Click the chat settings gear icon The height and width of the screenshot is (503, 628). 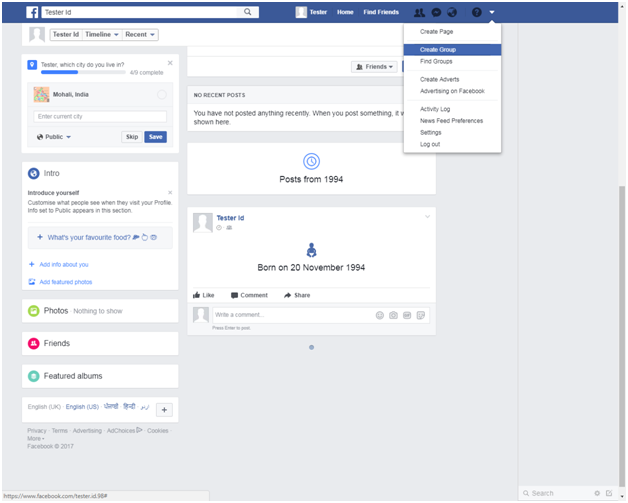pos(597,493)
